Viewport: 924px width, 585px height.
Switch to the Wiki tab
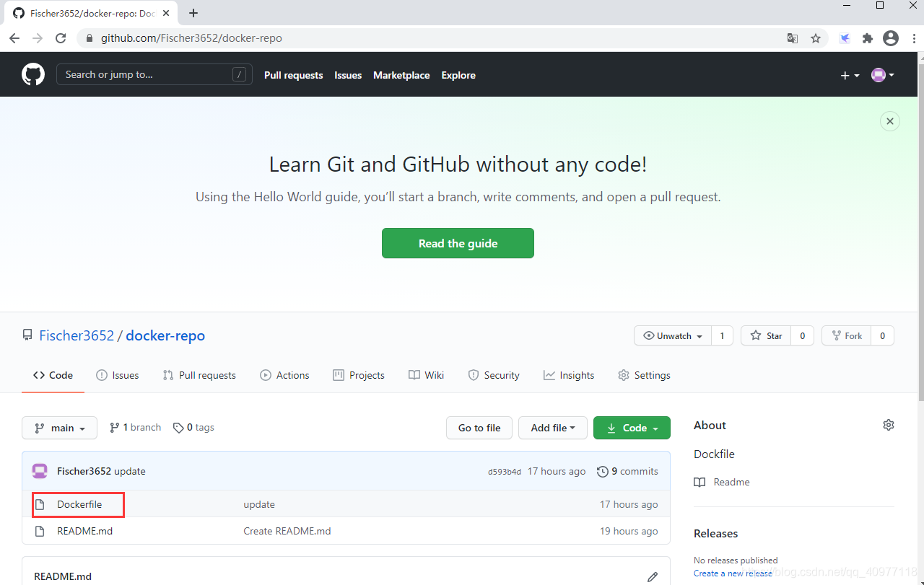pos(426,375)
